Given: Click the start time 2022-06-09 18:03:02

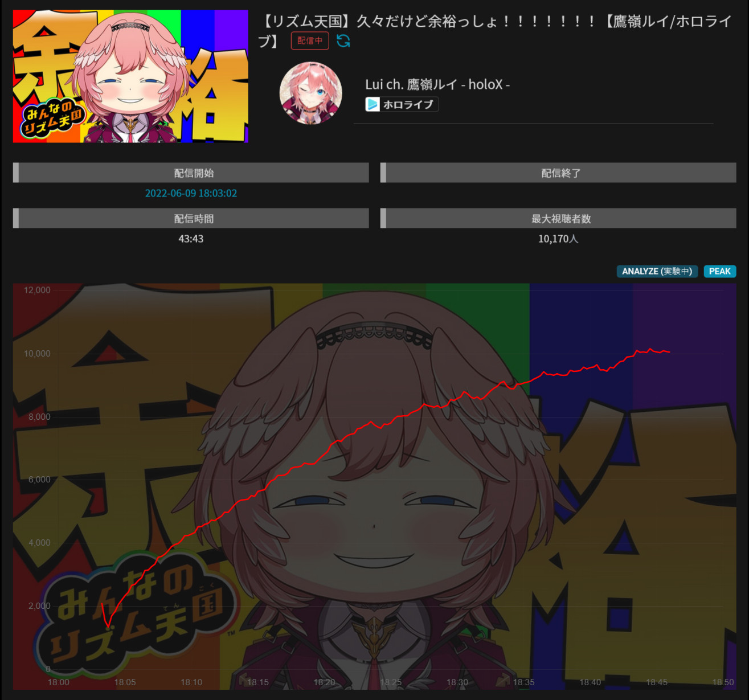Looking at the screenshot, I should 191,193.
